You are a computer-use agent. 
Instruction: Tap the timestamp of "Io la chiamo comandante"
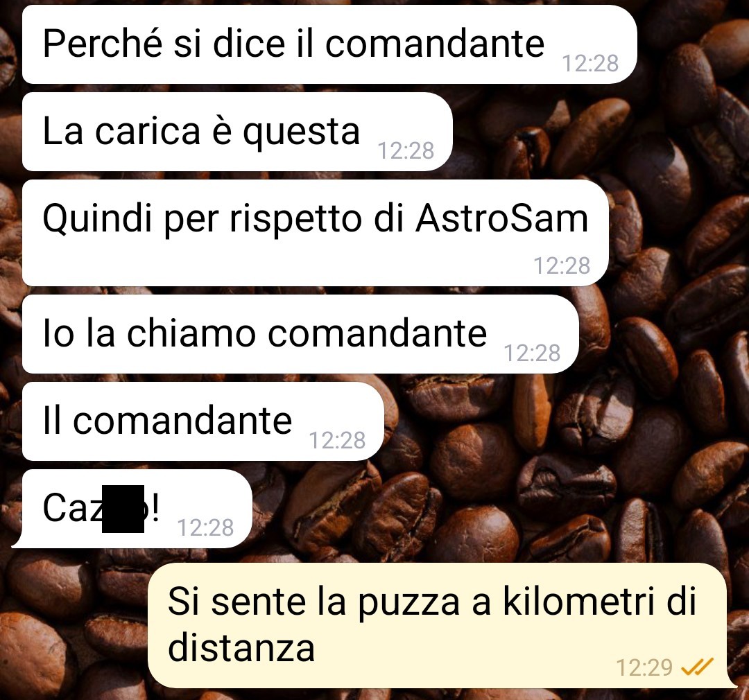click(x=532, y=353)
